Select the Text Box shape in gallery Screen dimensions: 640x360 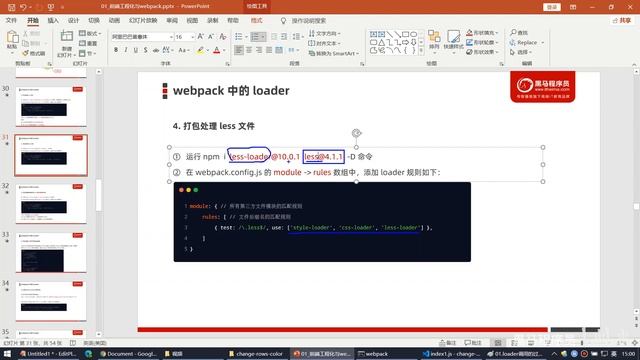[x=373, y=34]
